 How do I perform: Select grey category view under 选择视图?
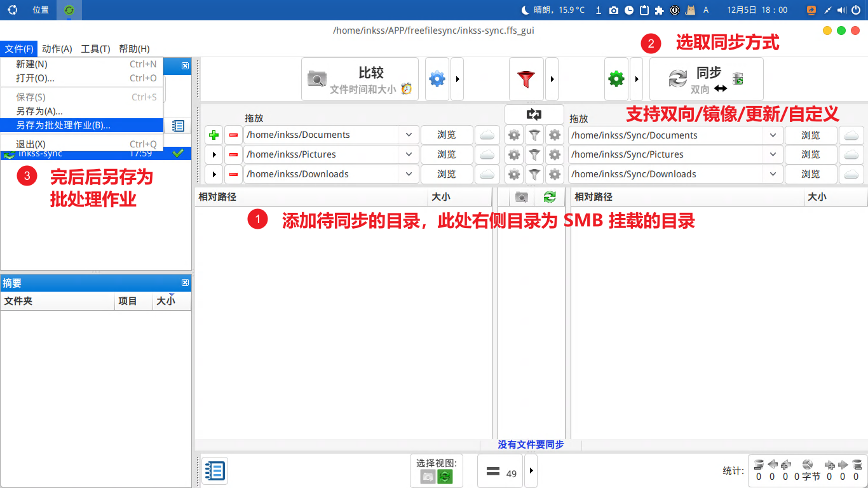point(428,477)
